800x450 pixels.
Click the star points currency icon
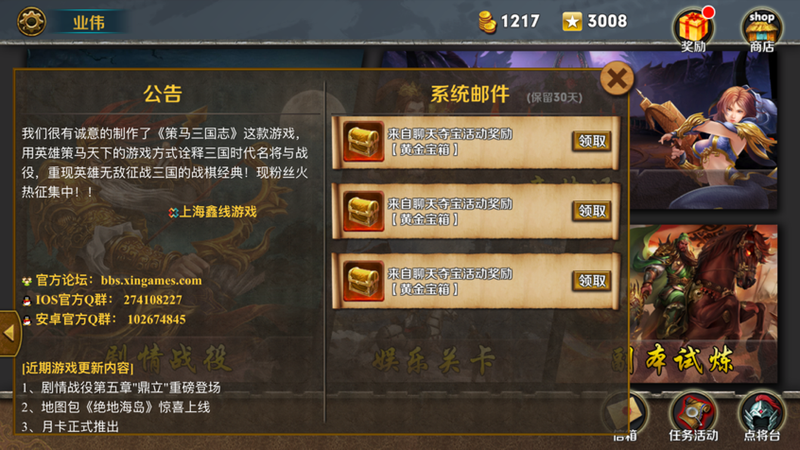[572, 21]
